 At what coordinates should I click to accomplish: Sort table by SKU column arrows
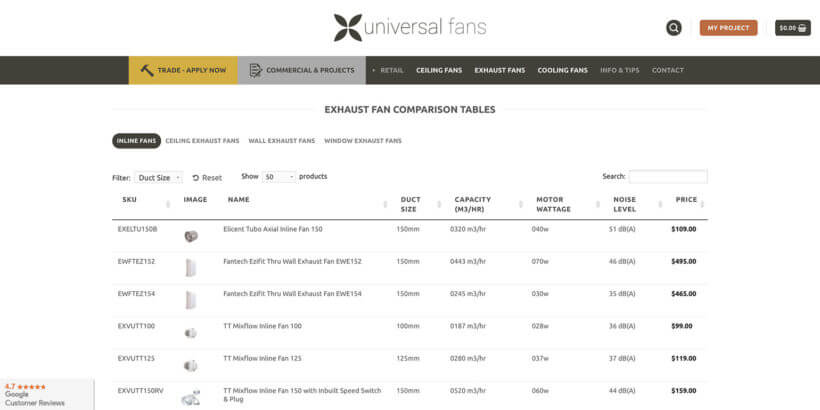point(168,204)
